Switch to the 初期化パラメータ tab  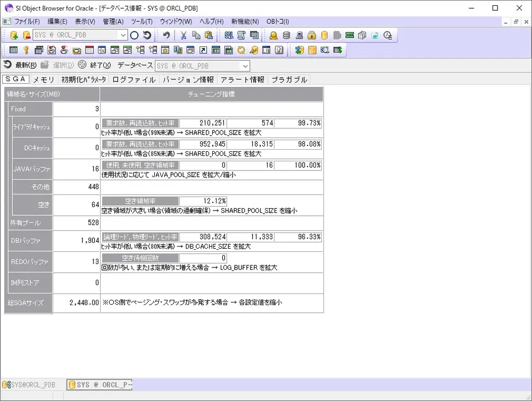(84, 80)
